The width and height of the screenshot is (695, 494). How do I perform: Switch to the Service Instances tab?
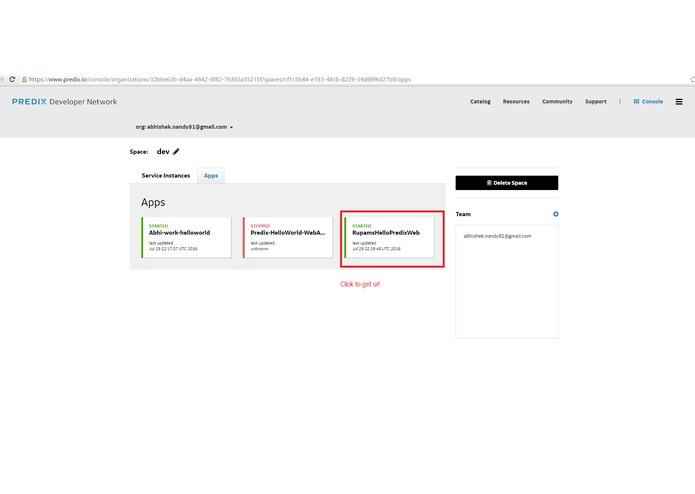pos(166,175)
